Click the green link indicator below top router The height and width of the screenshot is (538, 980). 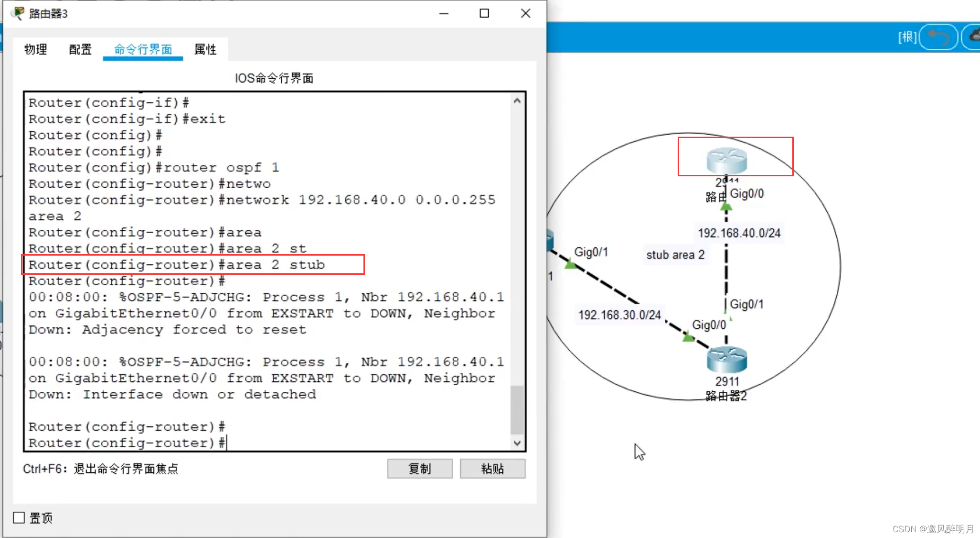[x=726, y=207]
